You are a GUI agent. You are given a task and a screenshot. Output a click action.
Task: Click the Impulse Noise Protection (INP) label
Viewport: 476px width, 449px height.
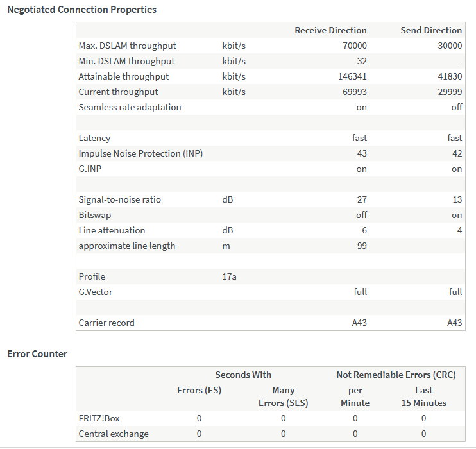140,153
